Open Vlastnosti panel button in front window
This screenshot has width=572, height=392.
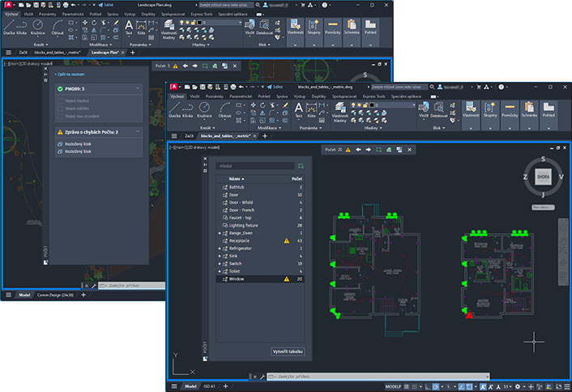coord(471,115)
